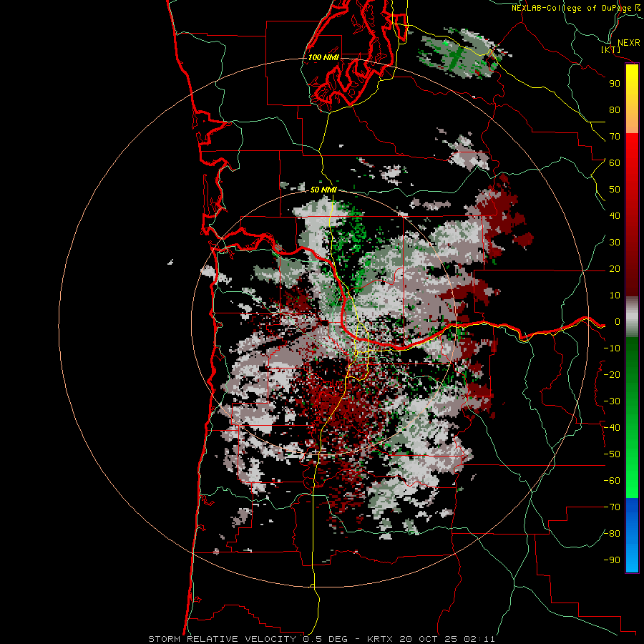The width and height of the screenshot is (644, 644).
Task: Select the -30 knot scale value
Action: point(612,401)
